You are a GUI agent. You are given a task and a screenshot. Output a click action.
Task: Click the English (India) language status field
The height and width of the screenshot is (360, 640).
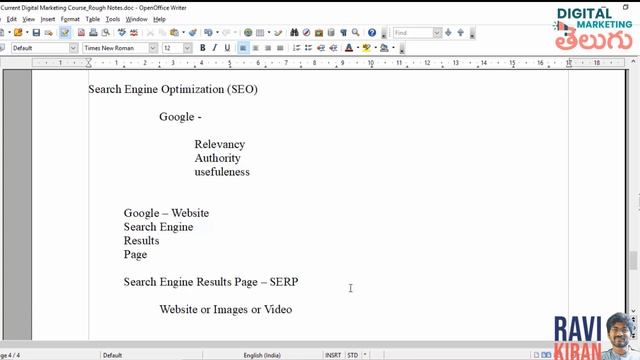tap(262, 355)
